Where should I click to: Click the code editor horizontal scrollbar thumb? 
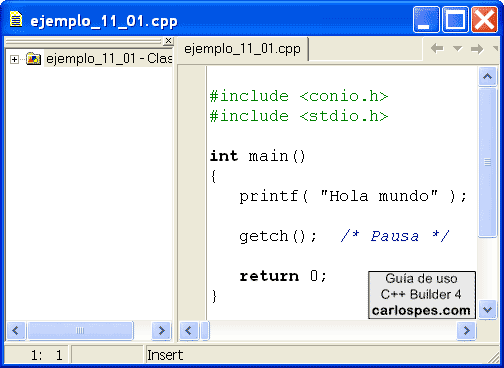pos(205,331)
